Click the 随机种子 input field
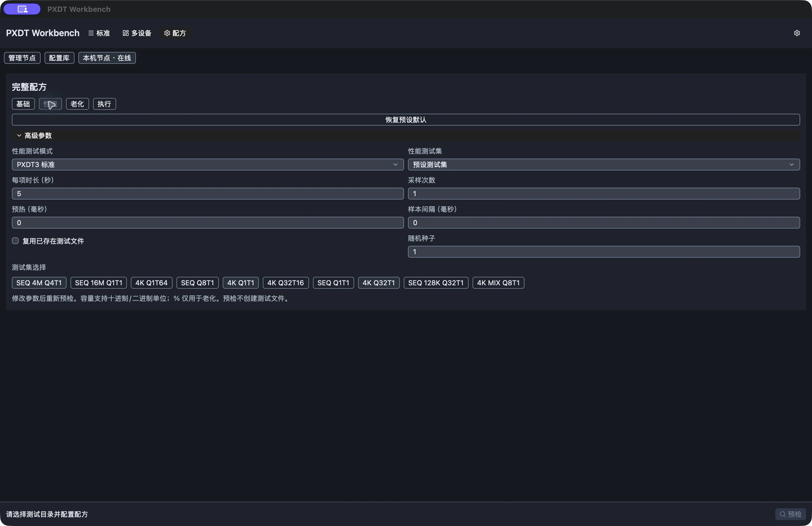 coord(604,252)
